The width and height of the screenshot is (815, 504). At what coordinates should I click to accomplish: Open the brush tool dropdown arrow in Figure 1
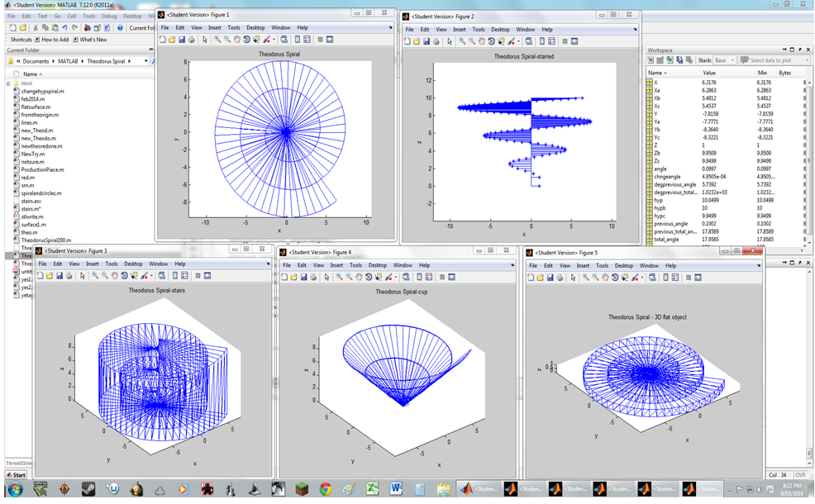pos(274,40)
